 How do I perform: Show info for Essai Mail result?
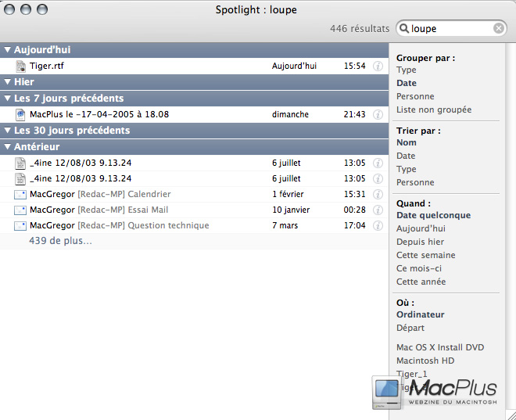(378, 210)
